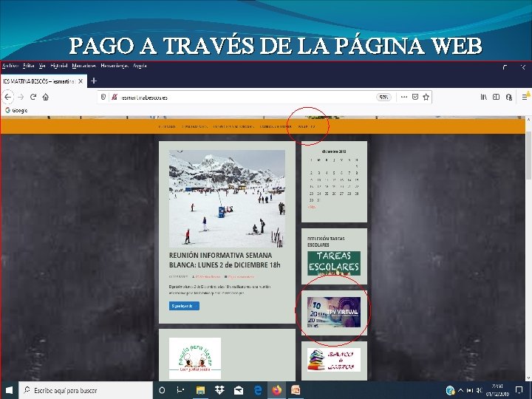
Task: Open fourth item in orange navigation bar
Action: tap(276, 126)
